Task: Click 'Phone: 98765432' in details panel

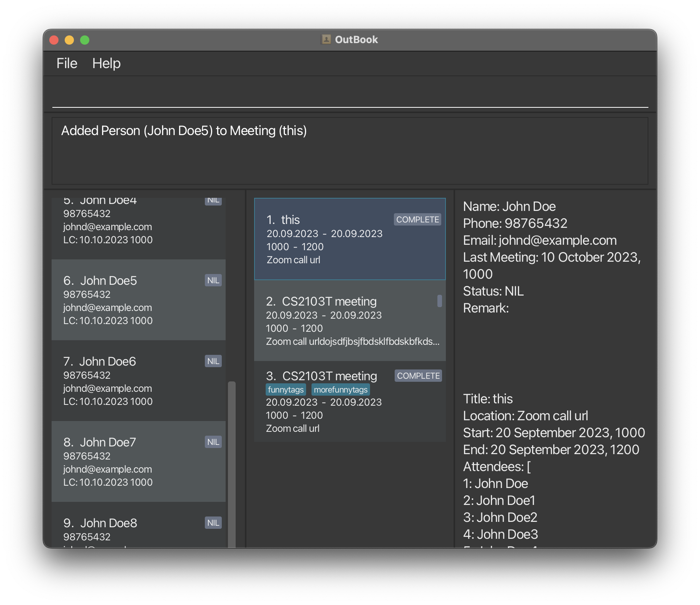Action: (515, 224)
